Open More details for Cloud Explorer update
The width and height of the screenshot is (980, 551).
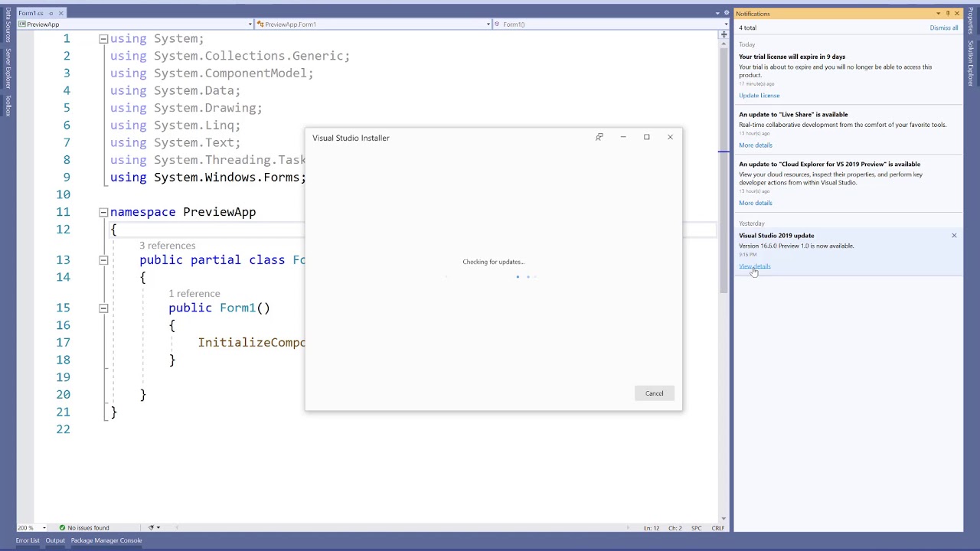coord(755,203)
